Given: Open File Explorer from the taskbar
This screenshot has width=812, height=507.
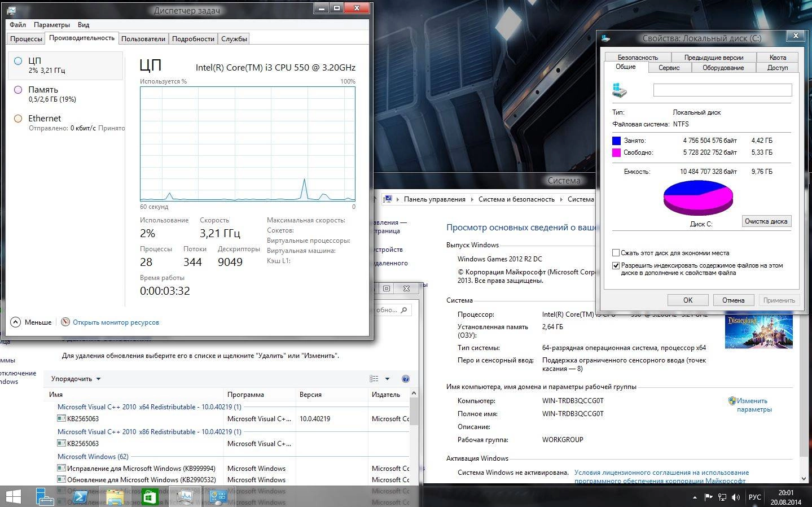Looking at the screenshot, I should pos(115,497).
